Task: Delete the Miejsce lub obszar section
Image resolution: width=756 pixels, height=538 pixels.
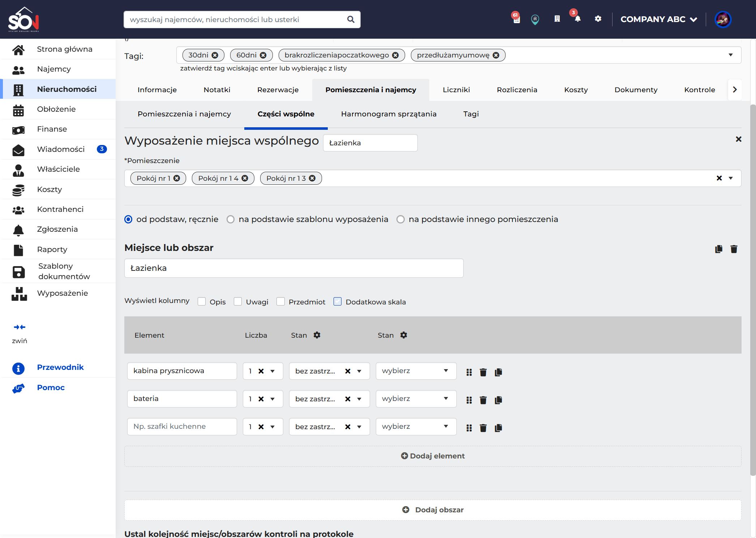Action: (x=734, y=249)
